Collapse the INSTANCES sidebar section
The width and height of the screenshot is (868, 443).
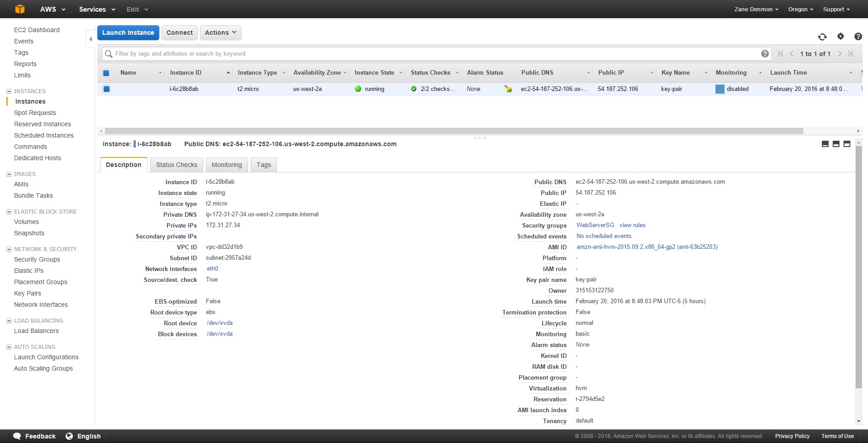[9, 91]
